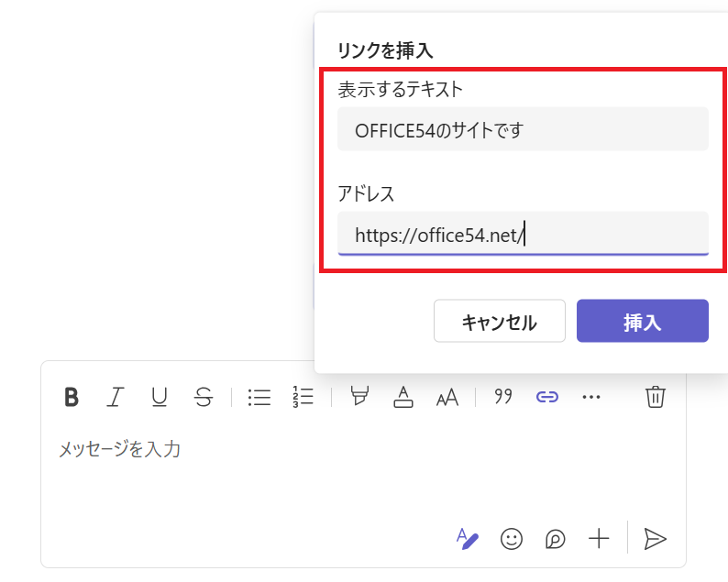The width and height of the screenshot is (728, 582).
Task: Open the loop/chat bubble component icon
Action: pyautogui.click(x=556, y=539)
